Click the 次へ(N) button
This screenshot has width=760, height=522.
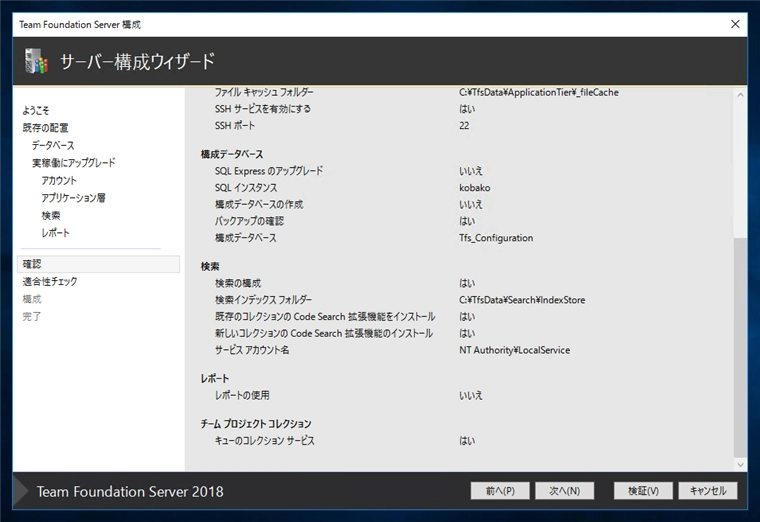click(x=564, y=490)
